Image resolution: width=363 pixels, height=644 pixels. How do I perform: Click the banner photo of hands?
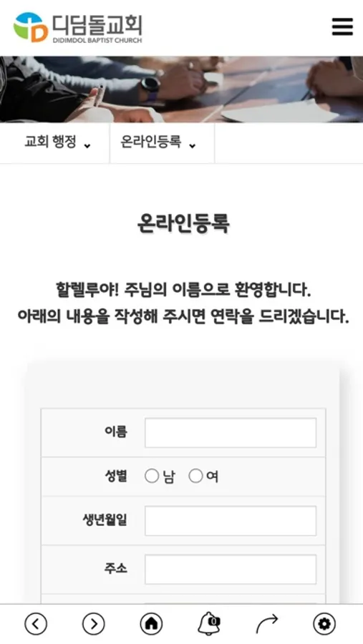tap(181, 89)
